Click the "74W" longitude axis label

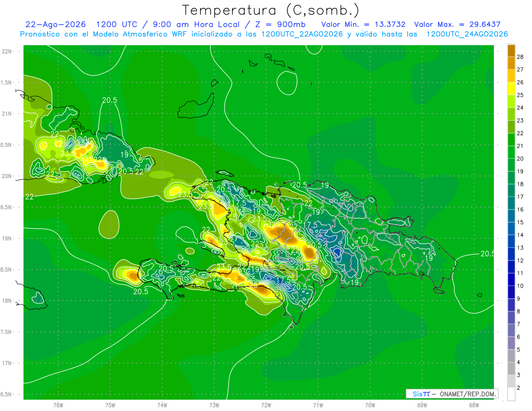pyautogui.click(x=162, y=405)
